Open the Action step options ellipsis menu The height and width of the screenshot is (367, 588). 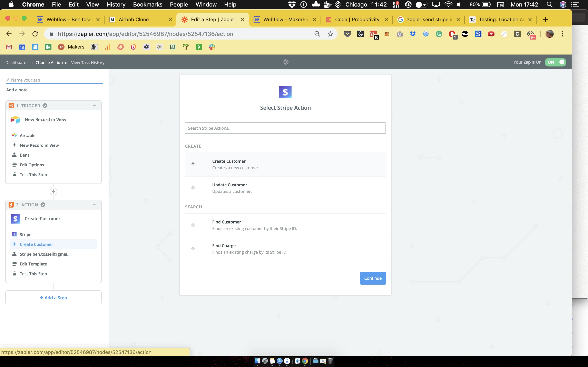pyautogui.click(x=95, y=205)
